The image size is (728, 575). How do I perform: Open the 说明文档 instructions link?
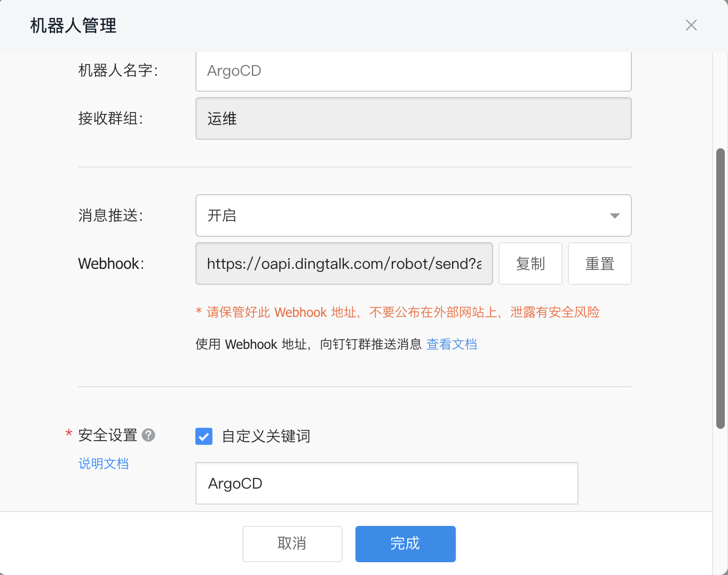point(103,463)
